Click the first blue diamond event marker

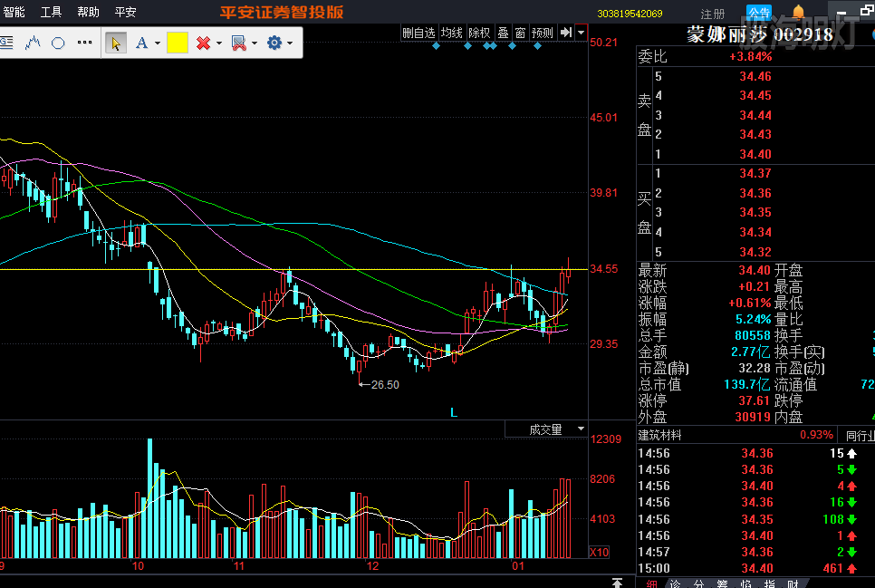click(x=437, y=46)
